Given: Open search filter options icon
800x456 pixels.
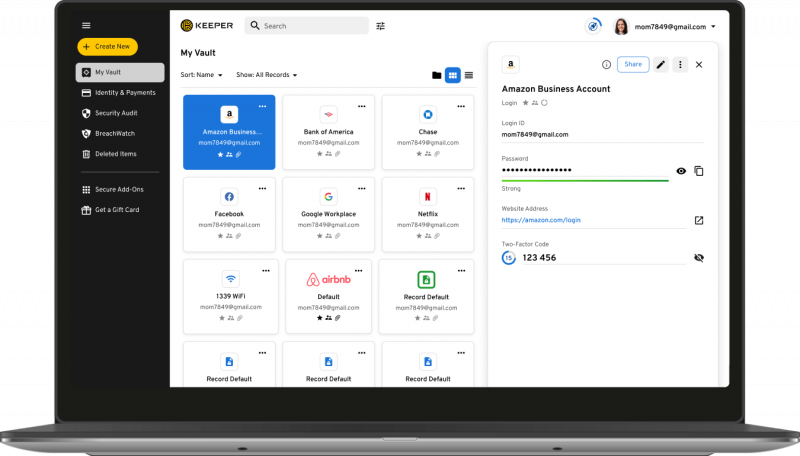Looking at the screenshot, I should tap(381, 26).
